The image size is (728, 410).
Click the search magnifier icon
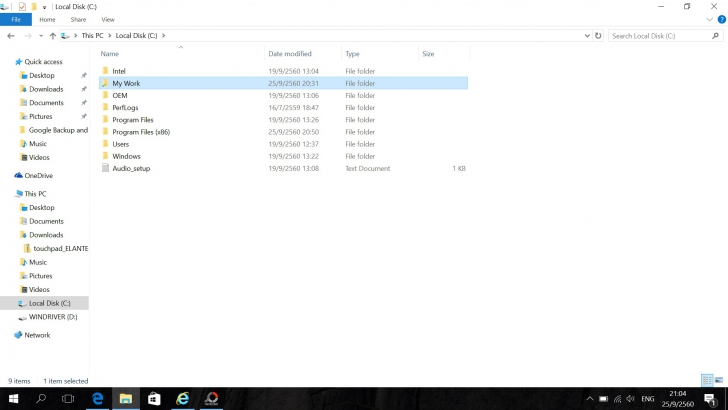(715, 36)
